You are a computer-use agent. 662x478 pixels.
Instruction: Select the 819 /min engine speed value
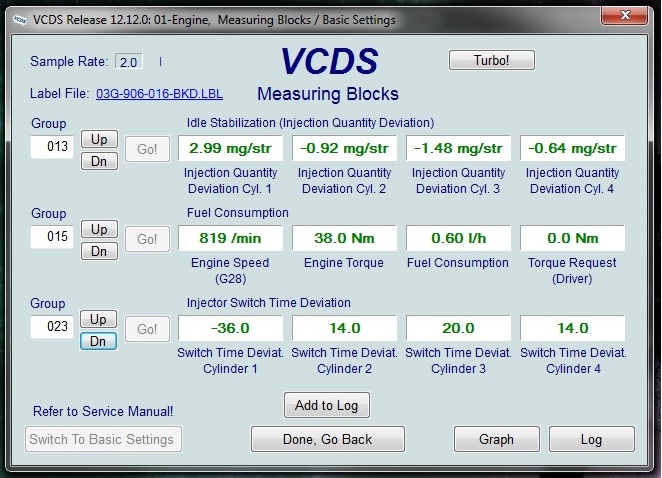point(231,238)
